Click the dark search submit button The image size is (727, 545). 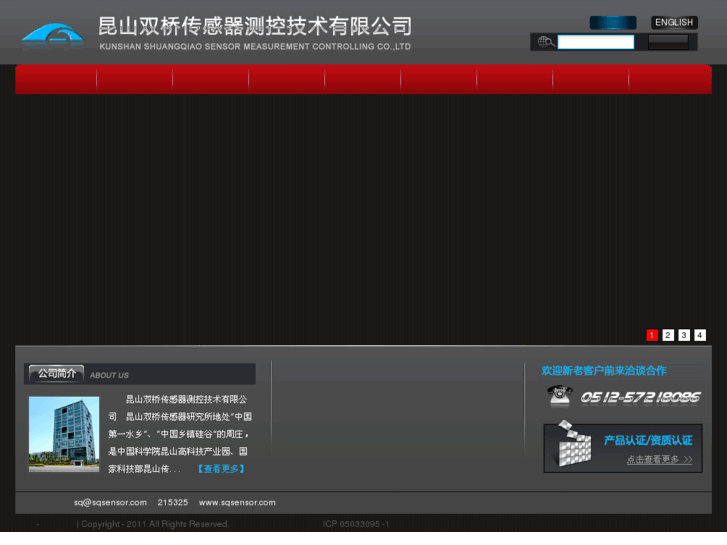pos(668,42)
